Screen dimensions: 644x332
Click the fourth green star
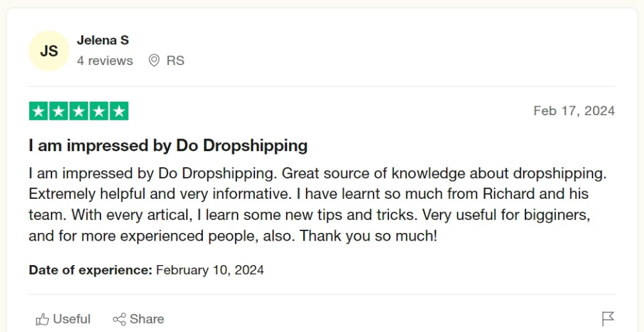pyautogui.click(x=99, y=111)
